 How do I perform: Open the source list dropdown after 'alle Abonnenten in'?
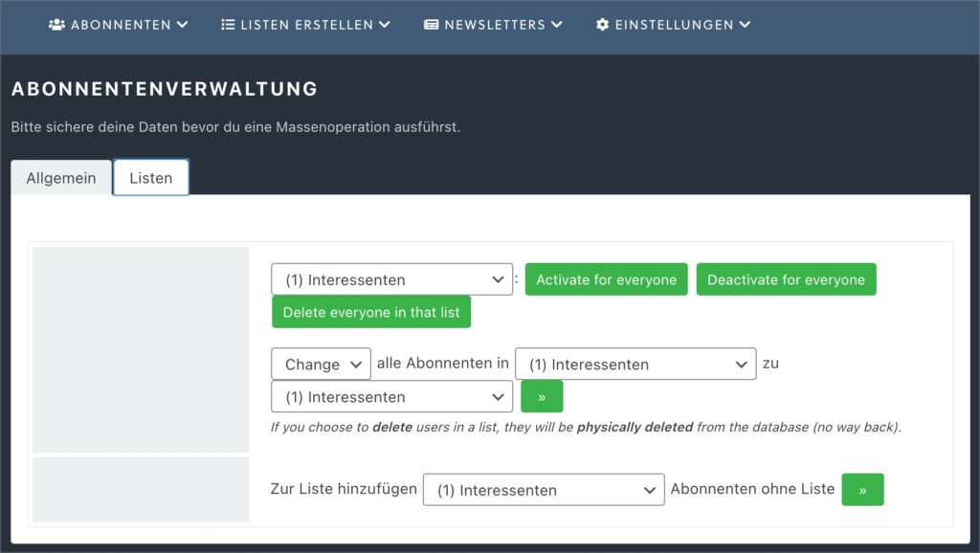point(635,364)
